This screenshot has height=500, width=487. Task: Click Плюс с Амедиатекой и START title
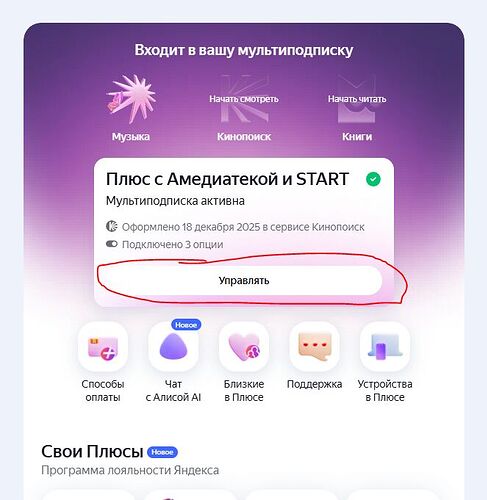(x=227, y=179)
